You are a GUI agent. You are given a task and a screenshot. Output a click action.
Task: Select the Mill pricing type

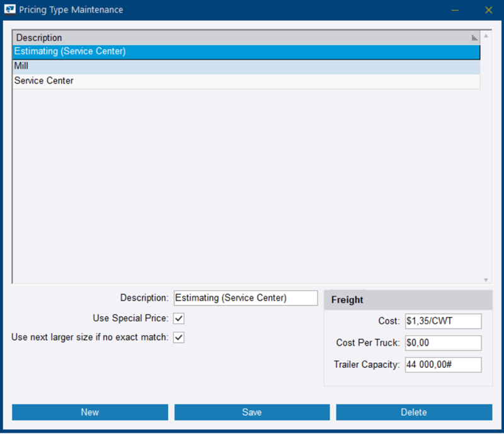pos(126,66)
